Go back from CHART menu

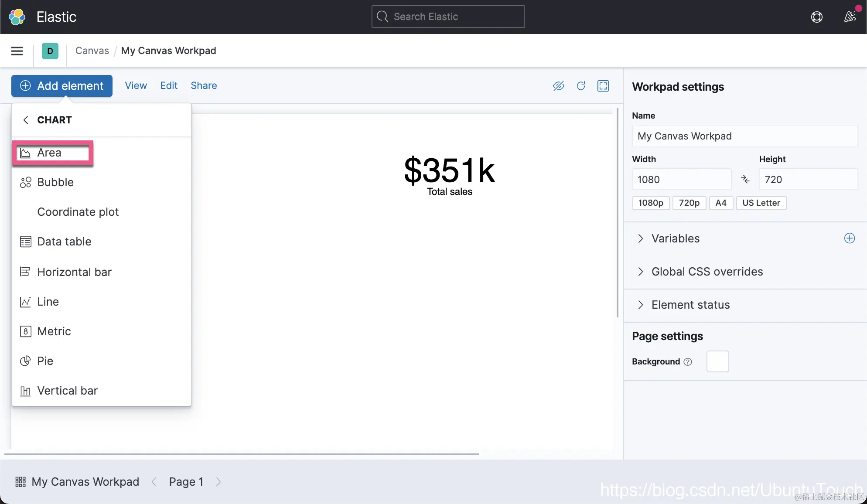coord(26,120)
